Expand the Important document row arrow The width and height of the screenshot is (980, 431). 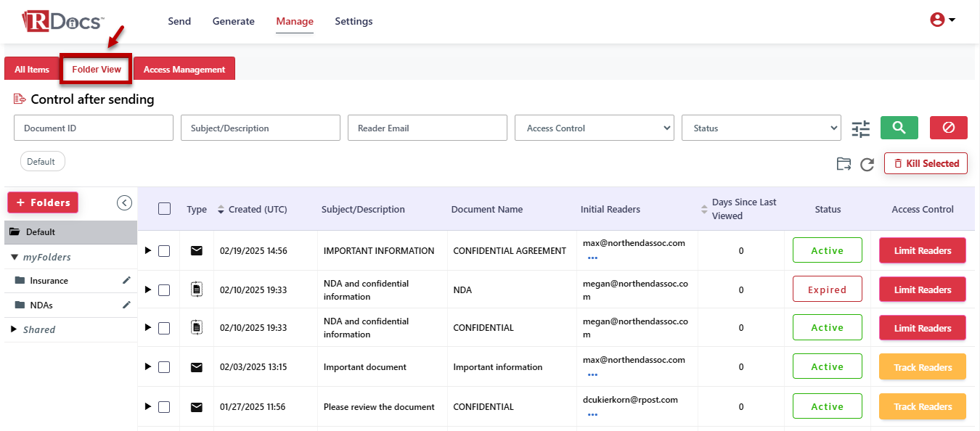148,367
